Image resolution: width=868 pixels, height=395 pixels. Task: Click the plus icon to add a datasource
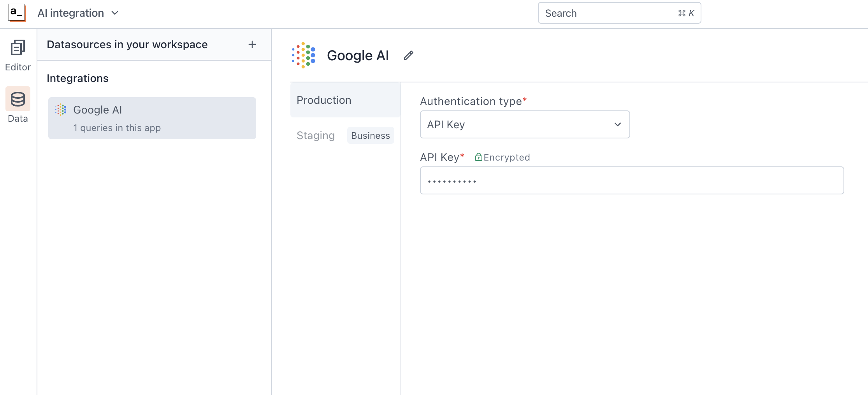(x=252, y=44)
